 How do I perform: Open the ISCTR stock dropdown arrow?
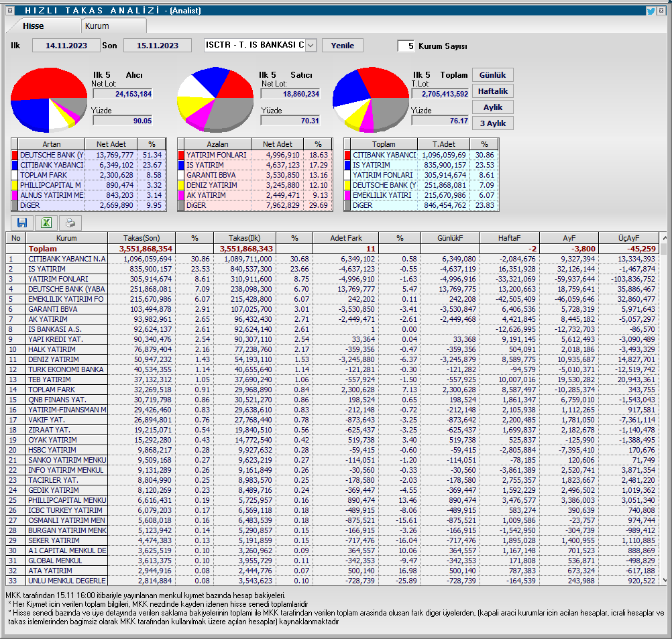[x=311, y=45]
